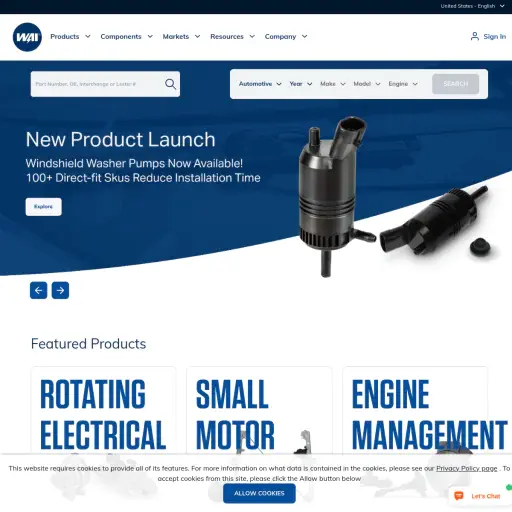This screenshot has height=512, width=512.
Task: Click the magnifying glass search icon
Action: tap(170, 84)
